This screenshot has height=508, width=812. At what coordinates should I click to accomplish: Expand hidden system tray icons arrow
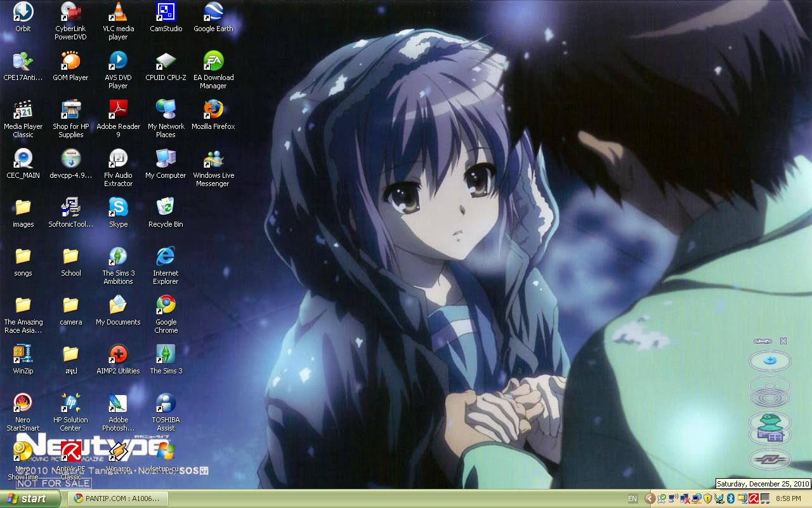[x=650, y=499]
